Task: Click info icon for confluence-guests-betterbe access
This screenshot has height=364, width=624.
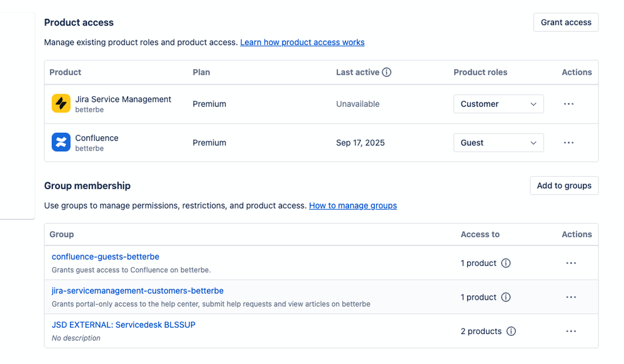Action: click(x=506, y=263)
